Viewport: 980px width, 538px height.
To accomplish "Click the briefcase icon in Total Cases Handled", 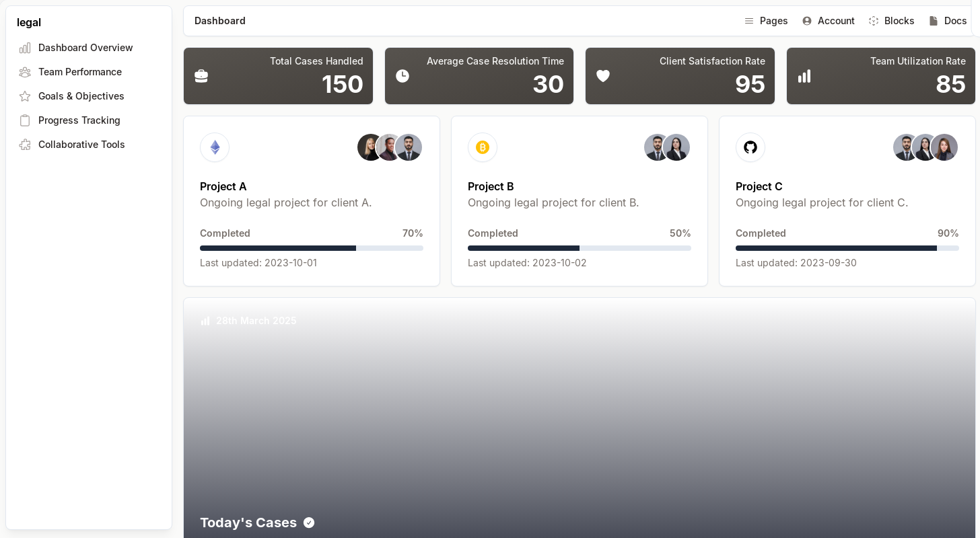I will 201,76.
